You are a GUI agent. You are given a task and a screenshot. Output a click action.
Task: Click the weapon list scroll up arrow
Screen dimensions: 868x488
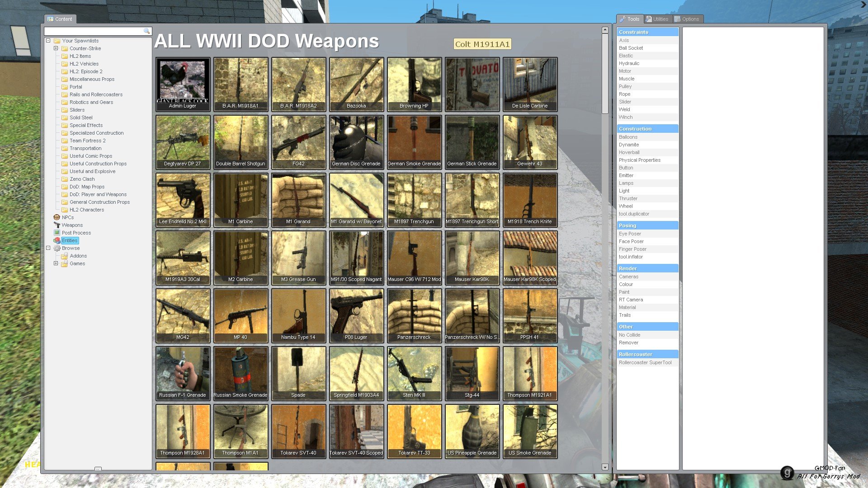tap(605, 30)
